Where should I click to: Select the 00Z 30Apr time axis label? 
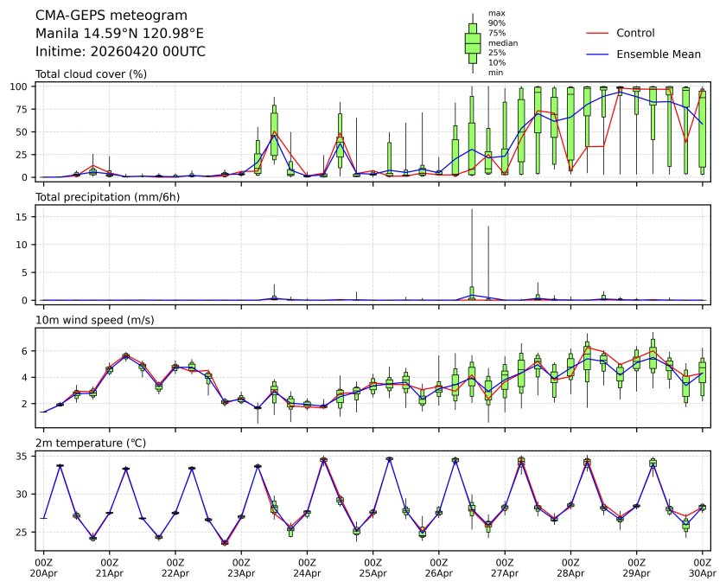tap(704, 567)
